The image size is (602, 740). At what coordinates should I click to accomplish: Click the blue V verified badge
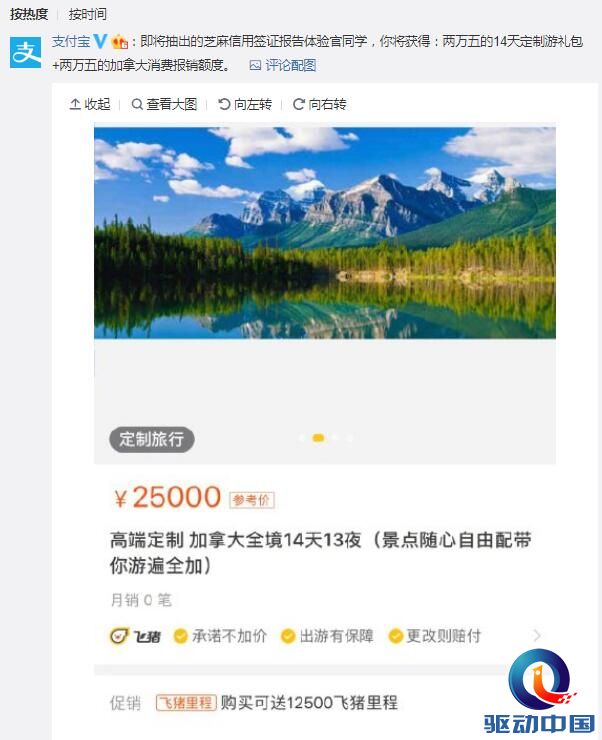(100, 42)
